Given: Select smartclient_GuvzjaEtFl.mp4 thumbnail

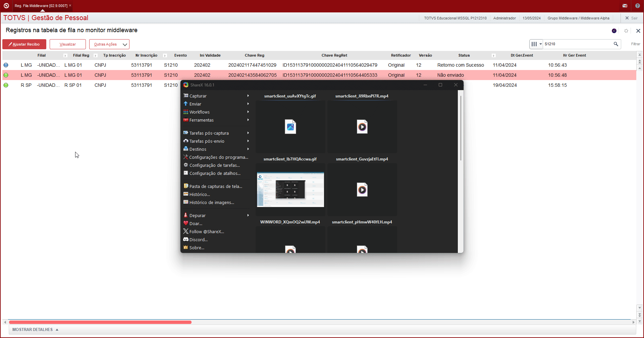Looking at the screenshot, I should pos(362,190).
